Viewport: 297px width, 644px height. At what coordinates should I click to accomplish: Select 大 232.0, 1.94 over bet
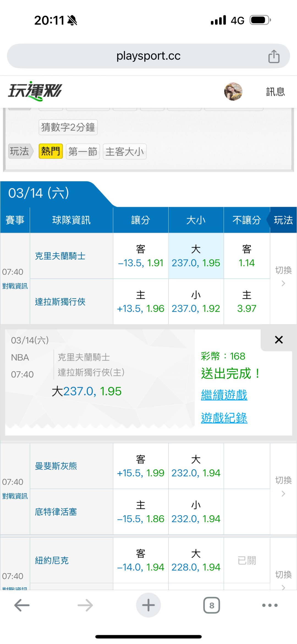click(x=196, y=466)
